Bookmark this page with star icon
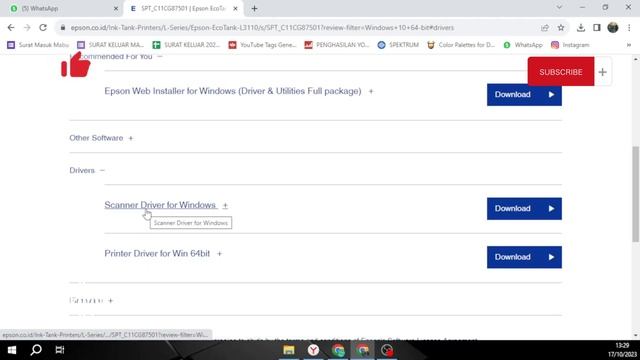Viewport: 640px width, 360px height. (561, 28)
